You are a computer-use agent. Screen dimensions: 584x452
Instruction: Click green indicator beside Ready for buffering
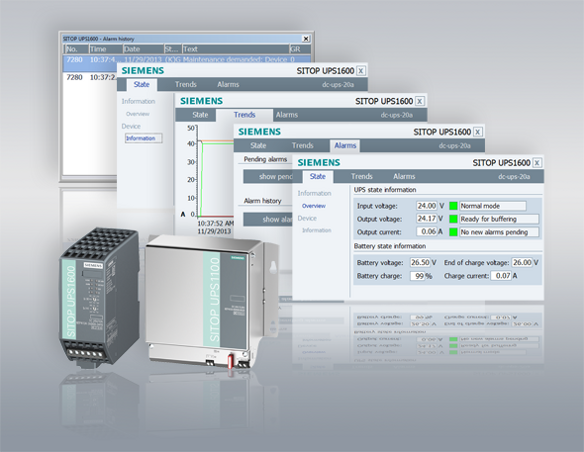[x=453, y=219]
